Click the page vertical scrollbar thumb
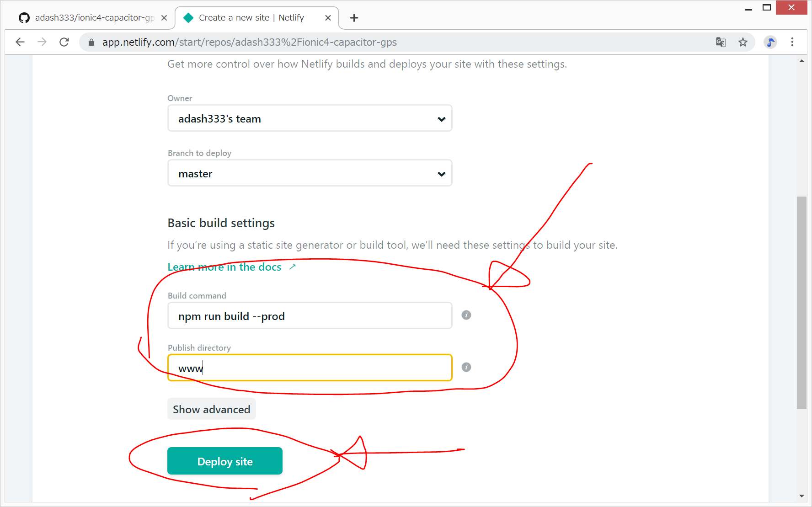Screen dimensions: 812x507 (801, 302)
